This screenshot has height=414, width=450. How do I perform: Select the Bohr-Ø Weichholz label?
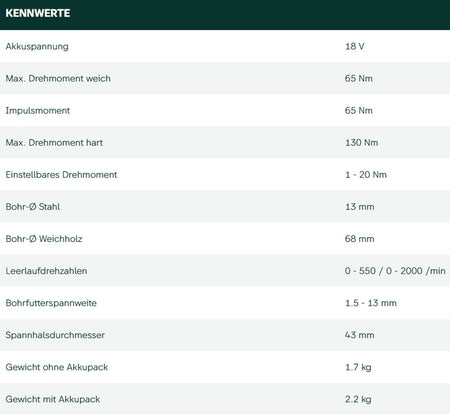(x=44, y=239)
